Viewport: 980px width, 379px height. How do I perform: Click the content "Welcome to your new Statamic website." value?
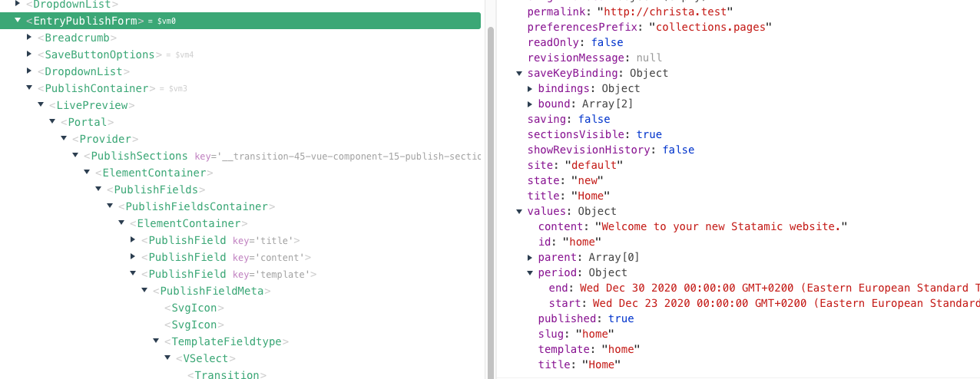721,226
